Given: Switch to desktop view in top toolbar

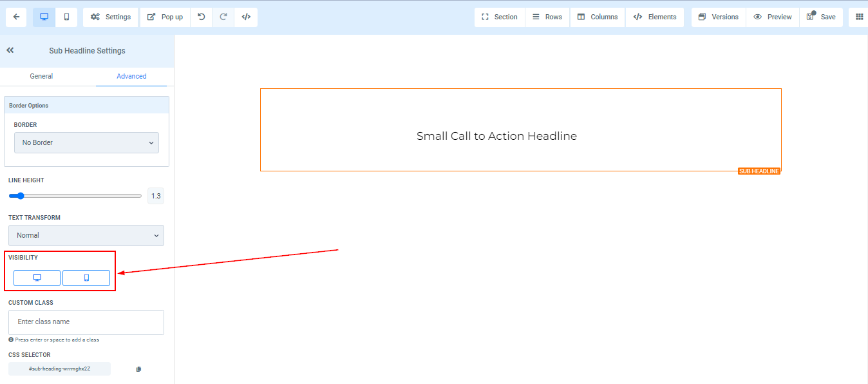Looking at the screenshot, I should (44, 17).
